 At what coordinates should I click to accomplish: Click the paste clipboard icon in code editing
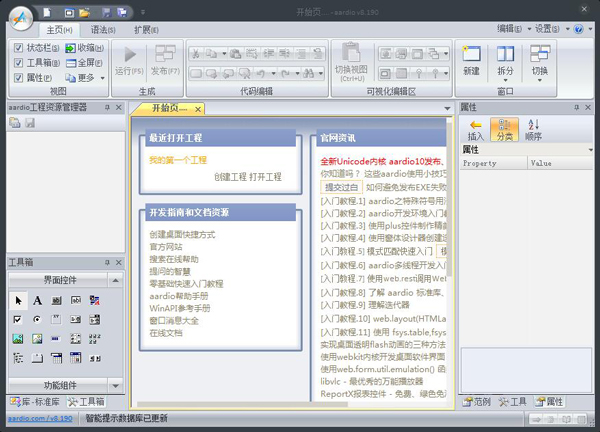[235, 54]
